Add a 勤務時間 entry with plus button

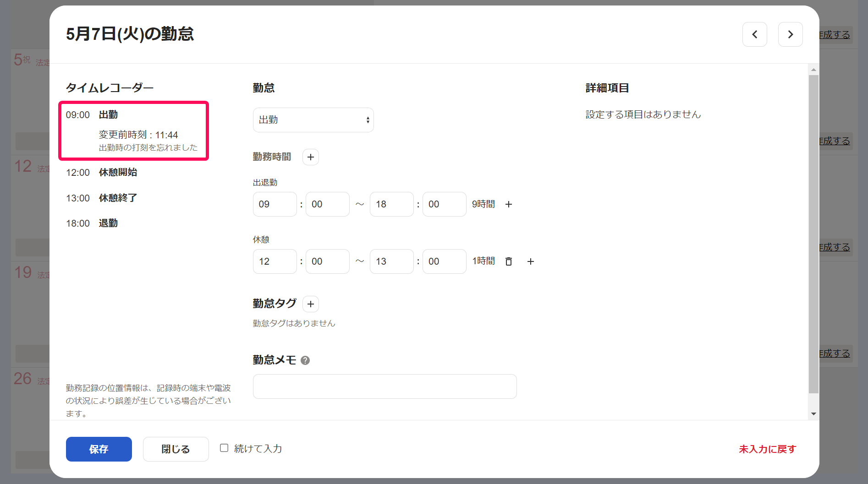click(x=311, y=157)
